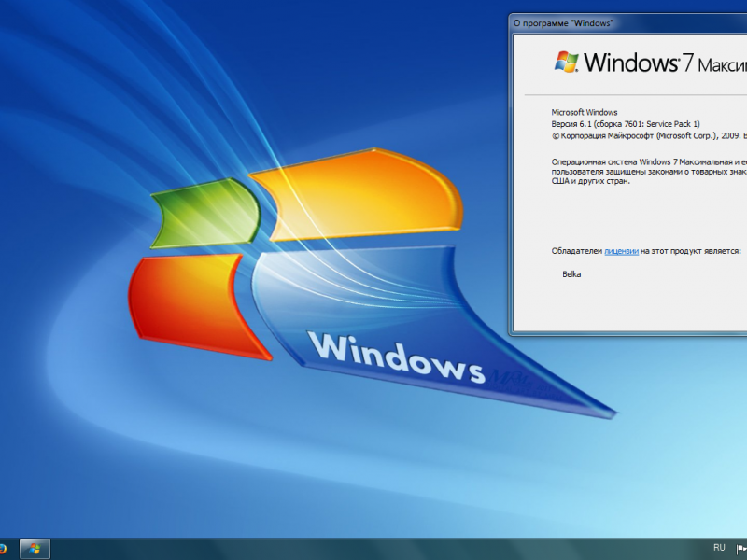Click the copyright line "Корпорация Майкрософт"
The width and height of the screenshot is (747, 560).
pyautogui.click(x=649, y=136)
